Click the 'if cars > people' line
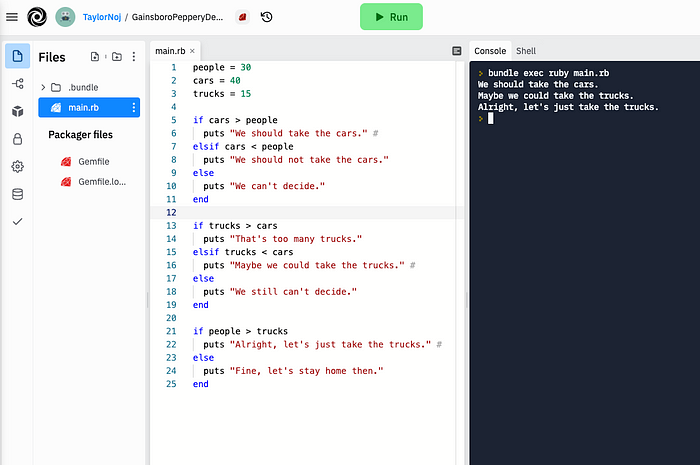 (235, 120)
